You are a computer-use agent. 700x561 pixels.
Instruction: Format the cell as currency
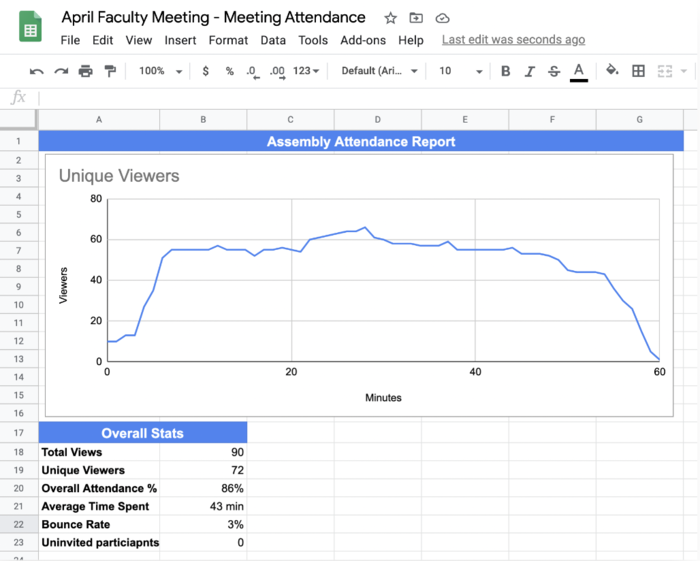pos(205,71)
